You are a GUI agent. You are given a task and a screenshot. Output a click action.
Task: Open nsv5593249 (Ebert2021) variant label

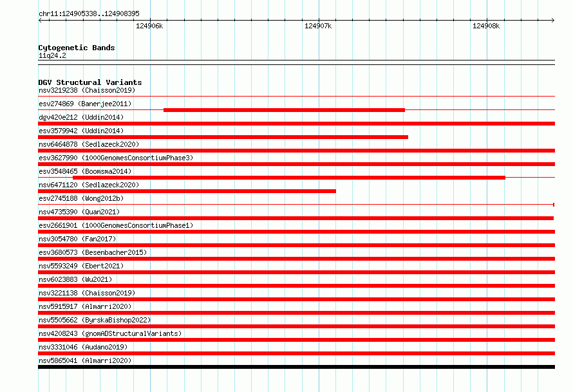pos(81,266)
